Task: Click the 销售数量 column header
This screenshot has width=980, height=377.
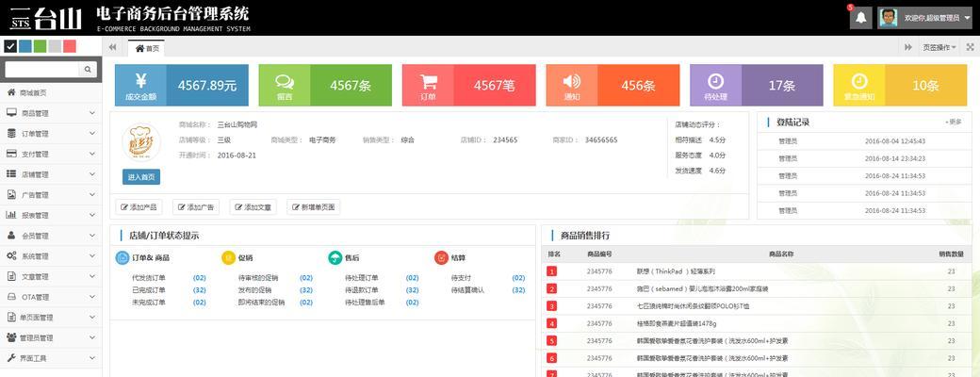Action: click(951, 254)
